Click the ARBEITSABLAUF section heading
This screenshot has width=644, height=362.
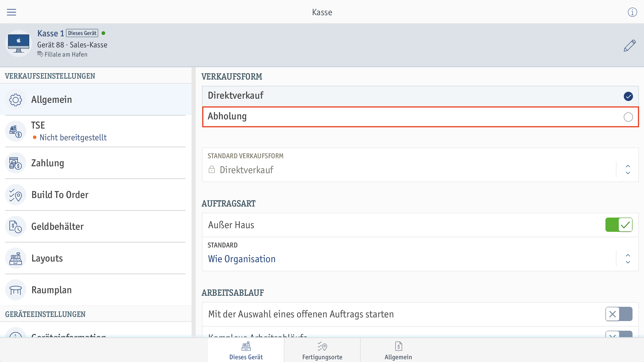pos(233,293)
